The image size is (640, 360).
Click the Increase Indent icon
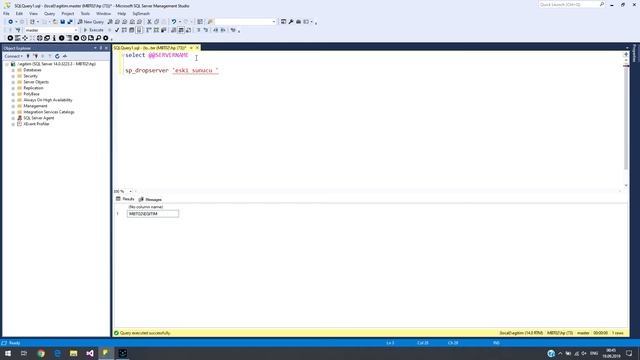click(x=223, y=30)
